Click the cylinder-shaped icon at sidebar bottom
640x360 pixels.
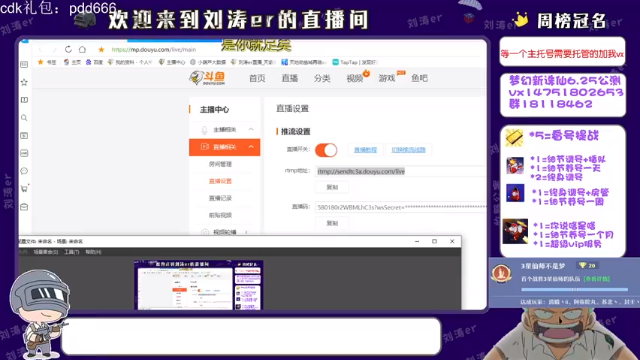24,207
